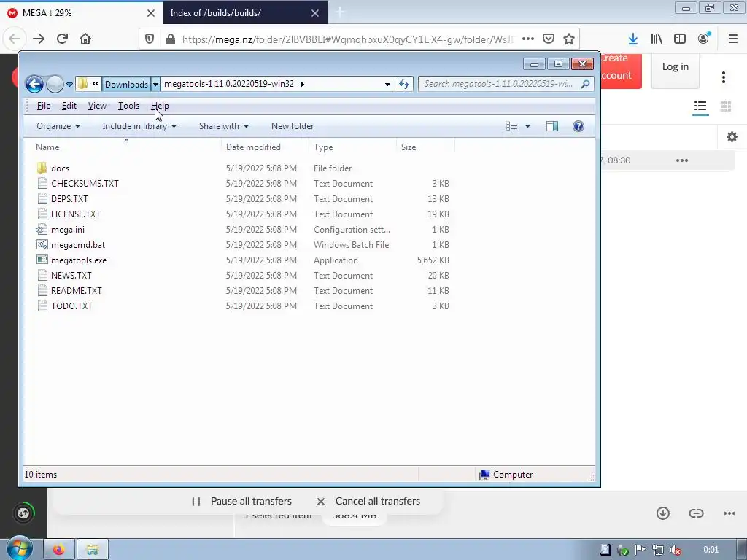Toggle the Firefox sidebar icon
Viewport: 747px width, 560px height.
point(680,39)
